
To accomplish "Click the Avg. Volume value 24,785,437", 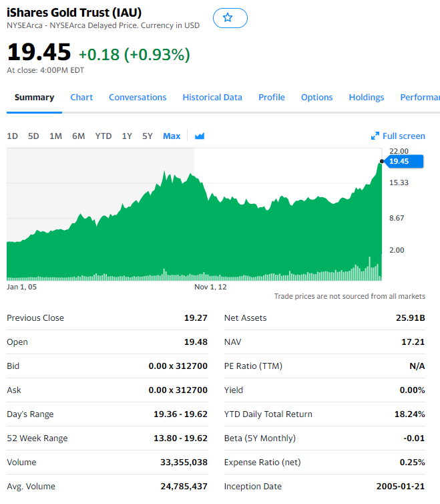I will (x=184, y=487).
